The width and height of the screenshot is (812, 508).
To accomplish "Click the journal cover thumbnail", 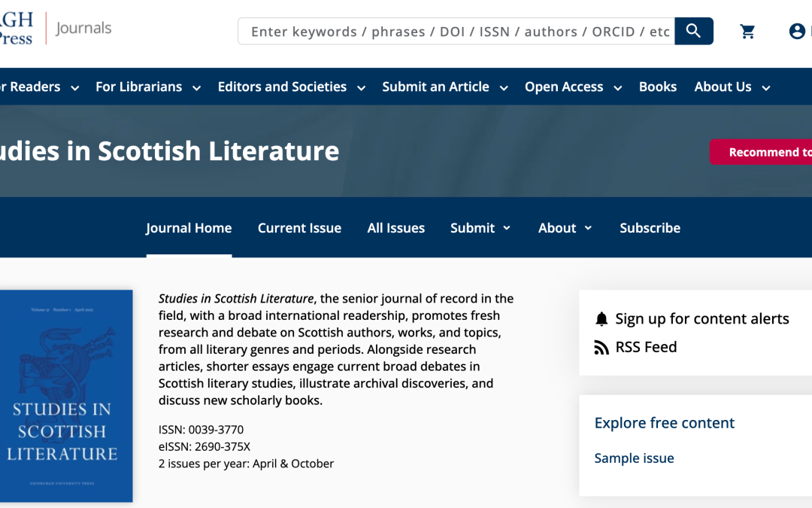I will (x=66, y=396).
